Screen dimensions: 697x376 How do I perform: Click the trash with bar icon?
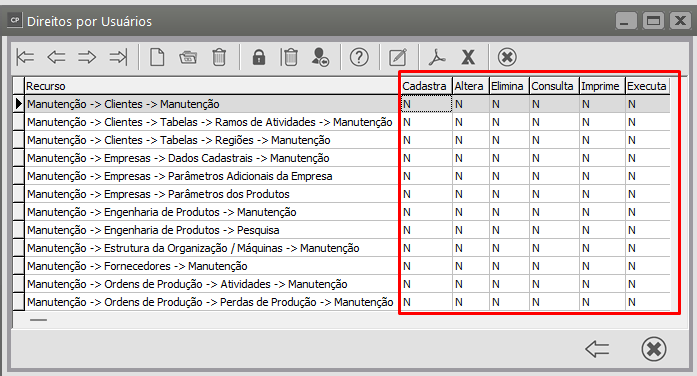(x=289, y=57)
